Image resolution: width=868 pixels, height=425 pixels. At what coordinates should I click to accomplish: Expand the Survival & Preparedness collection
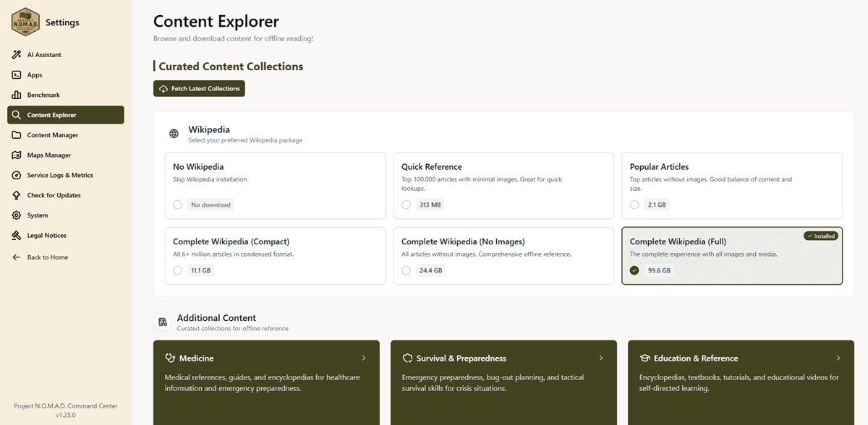601,358
